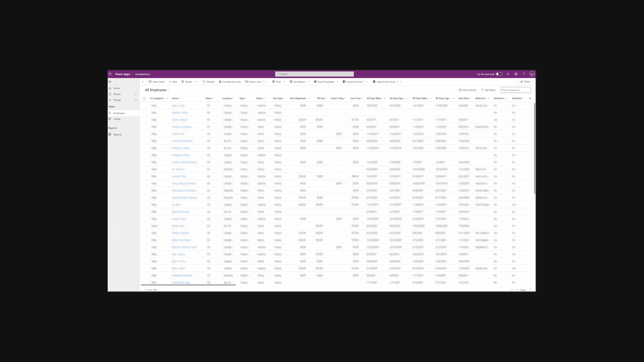644x362 pixels.
Task: Open the Clients table in sidebar
Action: coord(117,119)
